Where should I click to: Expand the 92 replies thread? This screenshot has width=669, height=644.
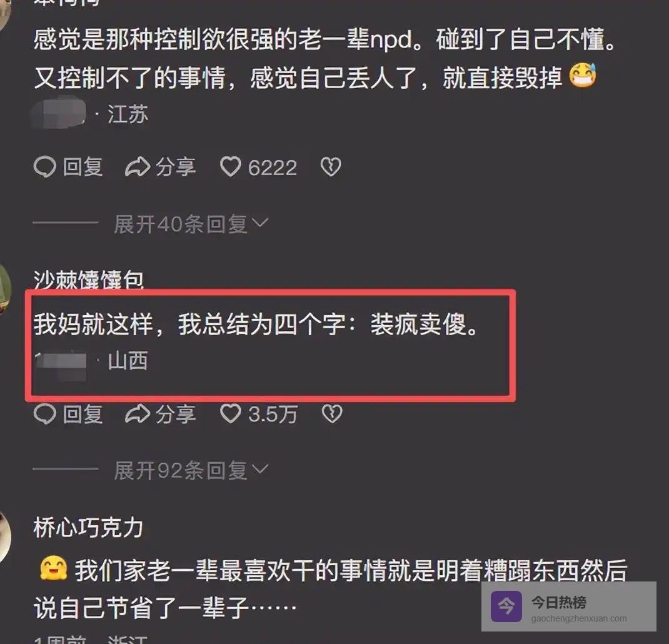click(x=191, y=470)
